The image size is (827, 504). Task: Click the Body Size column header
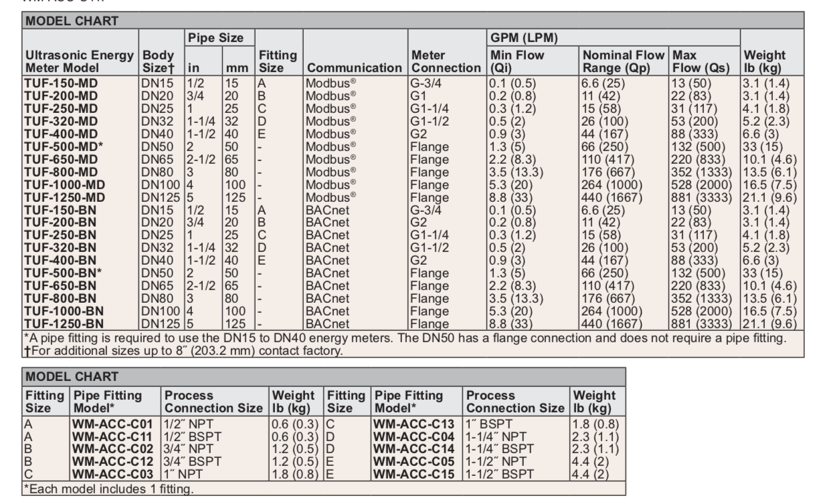[x=158, y=62]
